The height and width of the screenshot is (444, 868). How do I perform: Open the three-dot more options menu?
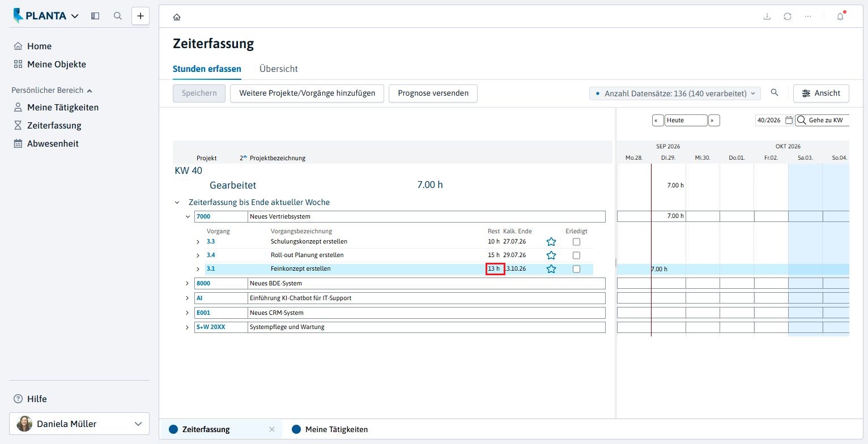(808, 16)
